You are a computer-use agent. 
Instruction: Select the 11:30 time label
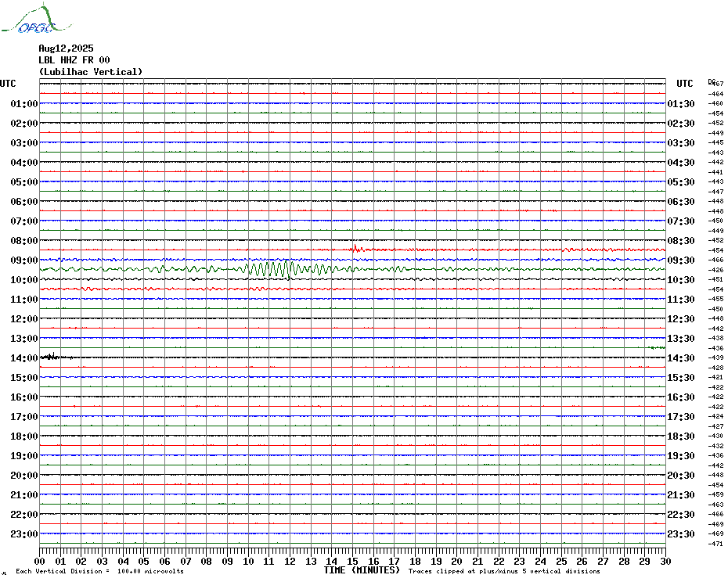point(681,300)
